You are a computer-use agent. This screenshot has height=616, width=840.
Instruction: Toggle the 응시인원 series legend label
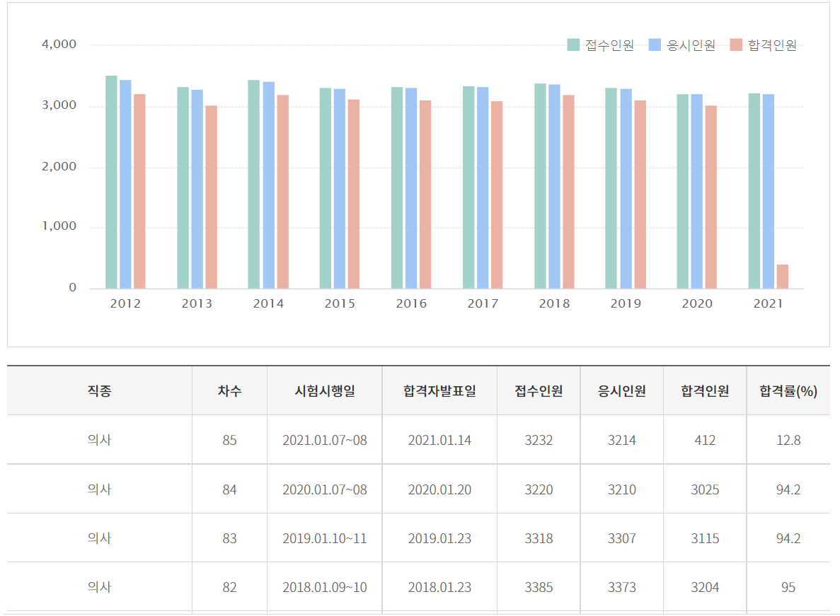[x=691, y=45]
